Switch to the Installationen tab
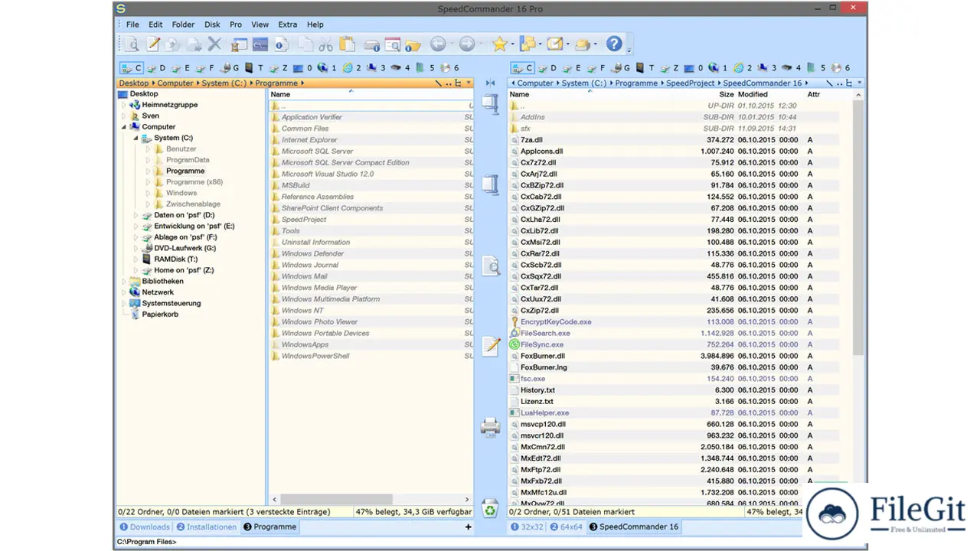980x551 pixels. [206, 527]
